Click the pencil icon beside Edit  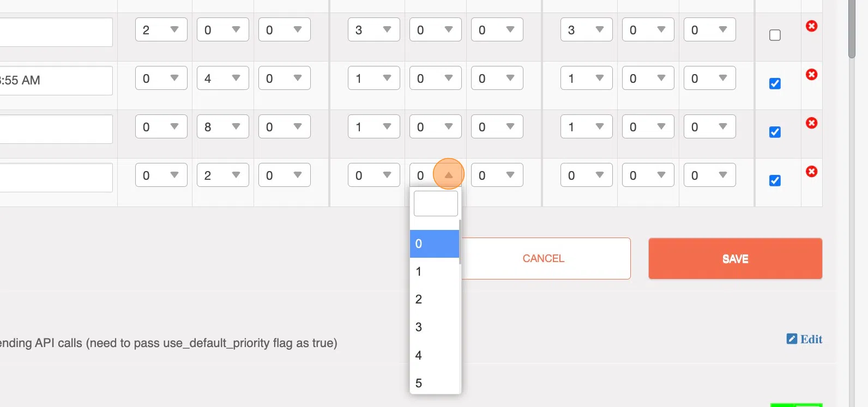click(x=792, y=339)
